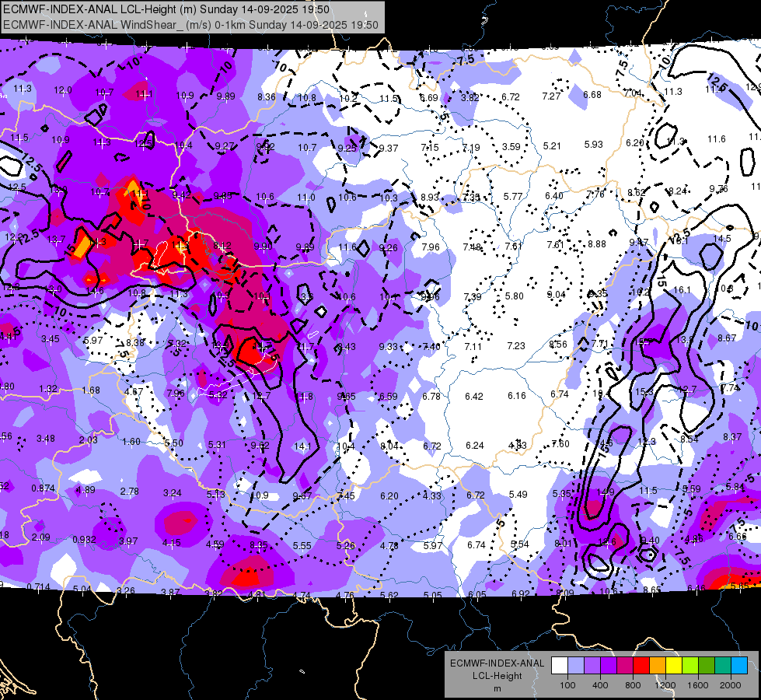
Task: Select the white legend color swatch
Action: [x=560, y=666]
